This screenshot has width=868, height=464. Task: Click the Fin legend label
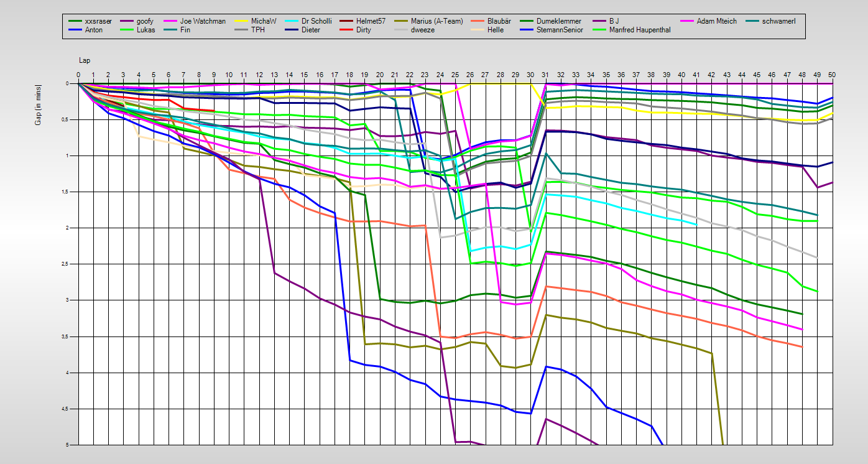click(x=185, y=30)
